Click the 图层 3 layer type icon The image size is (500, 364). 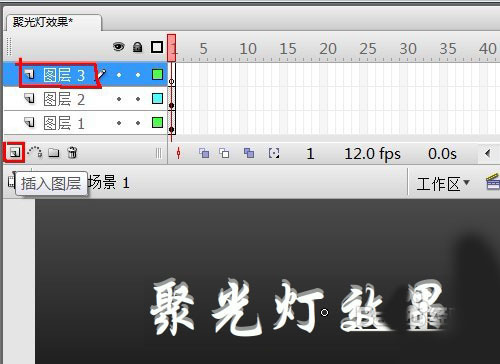30,75
